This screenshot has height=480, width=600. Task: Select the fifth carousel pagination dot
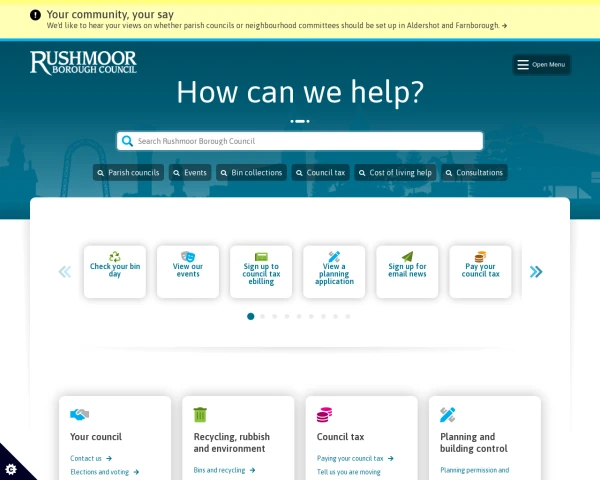[x=299, y=316]
